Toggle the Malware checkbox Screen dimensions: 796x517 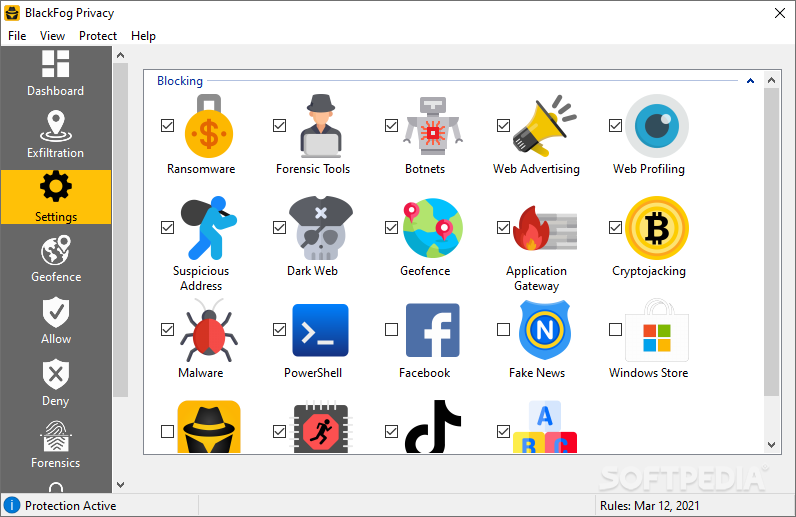pyautogui.click(x=168, y=330)
